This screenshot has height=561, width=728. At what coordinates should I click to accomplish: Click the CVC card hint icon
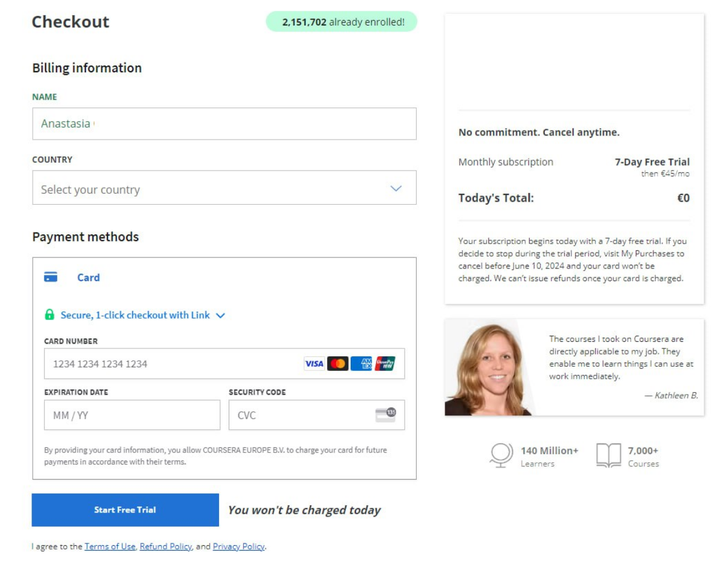pyautogui.click(x=385, y=415)
